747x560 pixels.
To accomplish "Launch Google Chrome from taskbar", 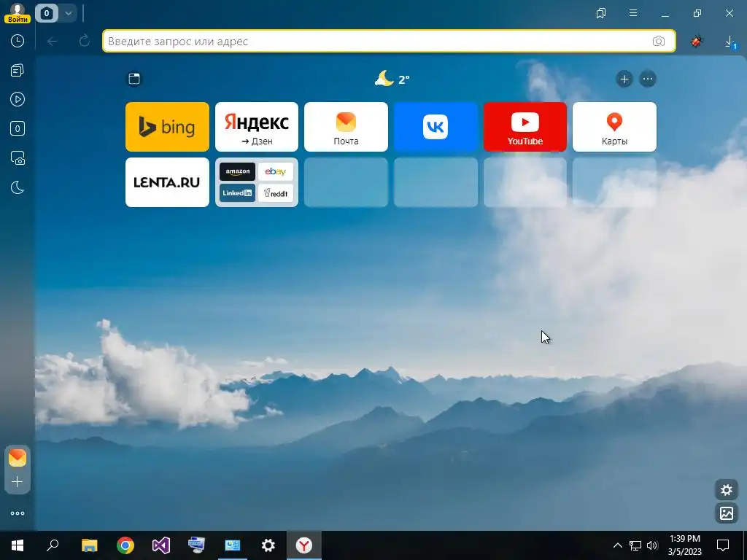I will (125, 545).
